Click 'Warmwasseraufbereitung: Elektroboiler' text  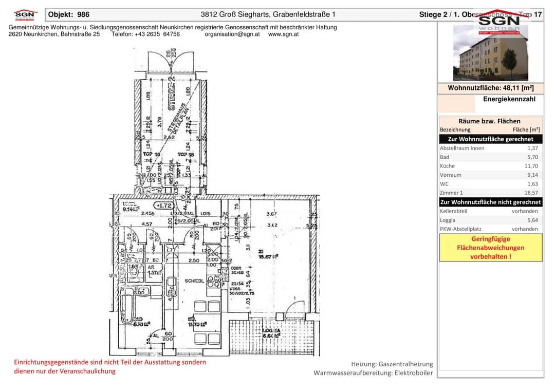coord(373,373)
